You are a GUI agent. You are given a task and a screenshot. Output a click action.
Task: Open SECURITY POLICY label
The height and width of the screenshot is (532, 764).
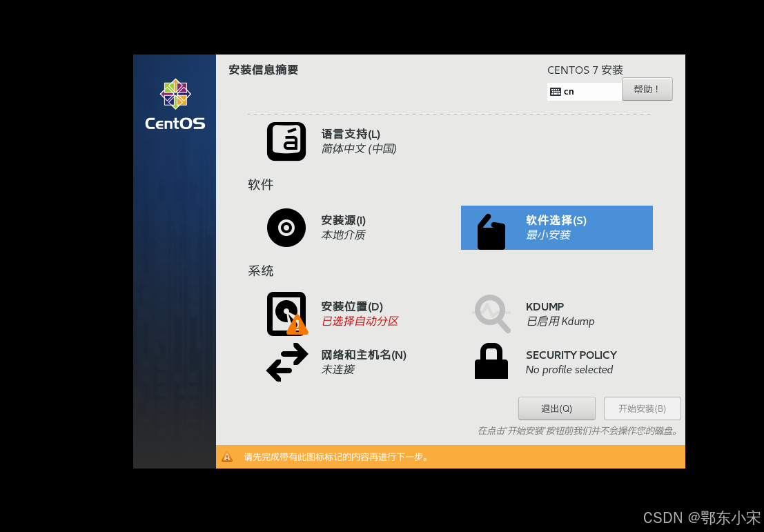tap(571, 355)
